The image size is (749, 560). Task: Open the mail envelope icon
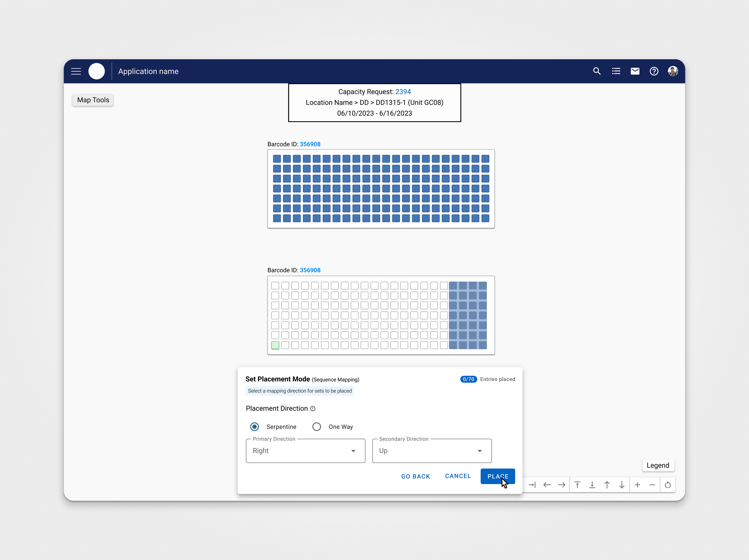(x=635, y=71)
